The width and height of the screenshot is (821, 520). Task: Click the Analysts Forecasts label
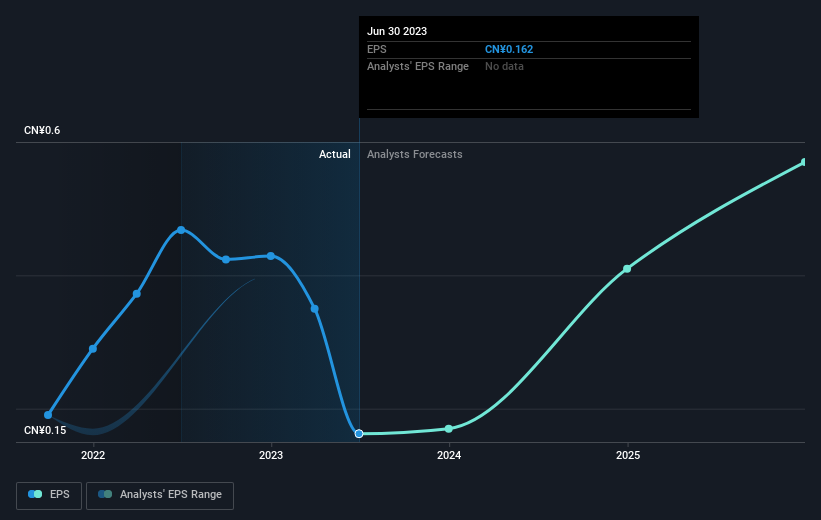[415, 154]
